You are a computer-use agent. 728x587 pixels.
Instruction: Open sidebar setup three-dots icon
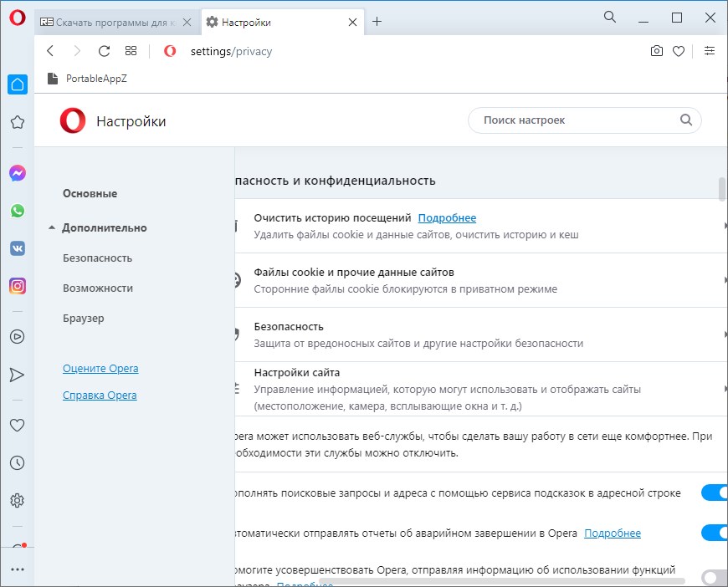[18, 569]
